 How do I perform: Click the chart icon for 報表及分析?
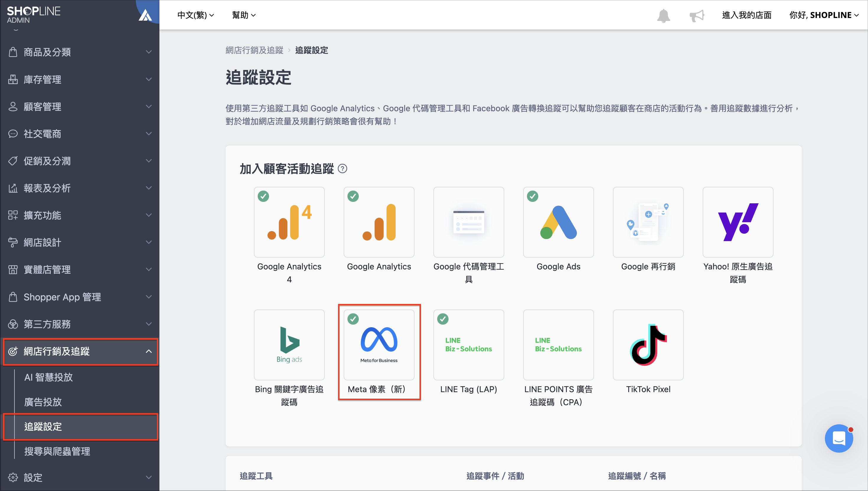pos(13,188)
